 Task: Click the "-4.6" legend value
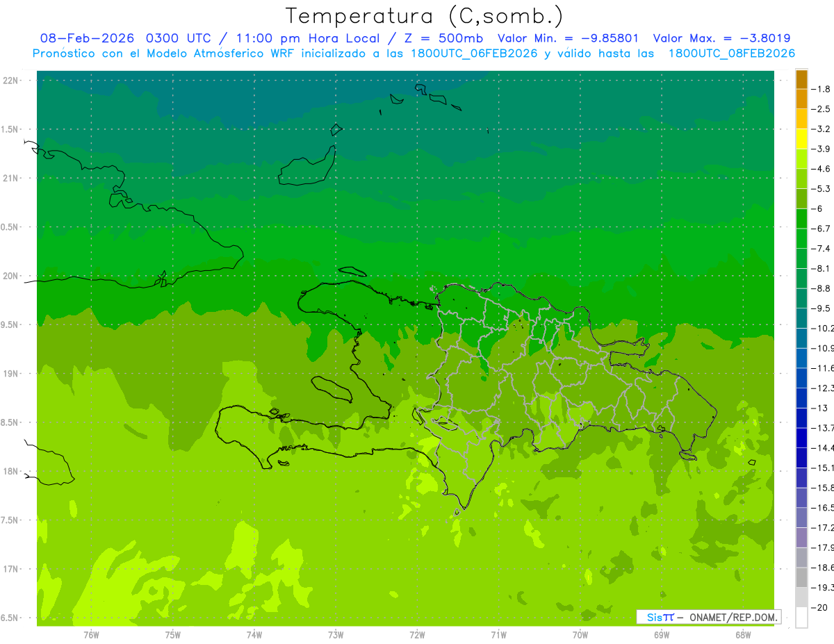(821, 169)
